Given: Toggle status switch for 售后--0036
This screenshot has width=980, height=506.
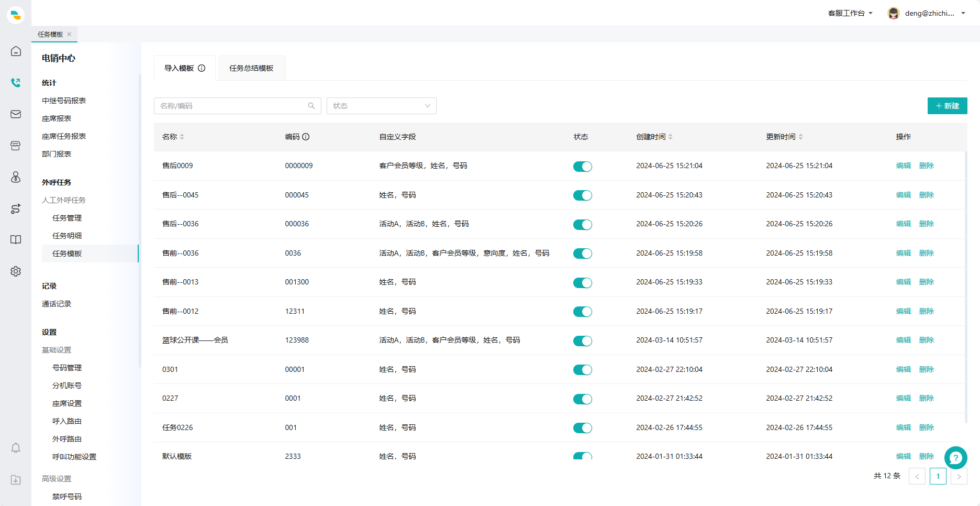Looking at the screenshot, I should point(583,225).
